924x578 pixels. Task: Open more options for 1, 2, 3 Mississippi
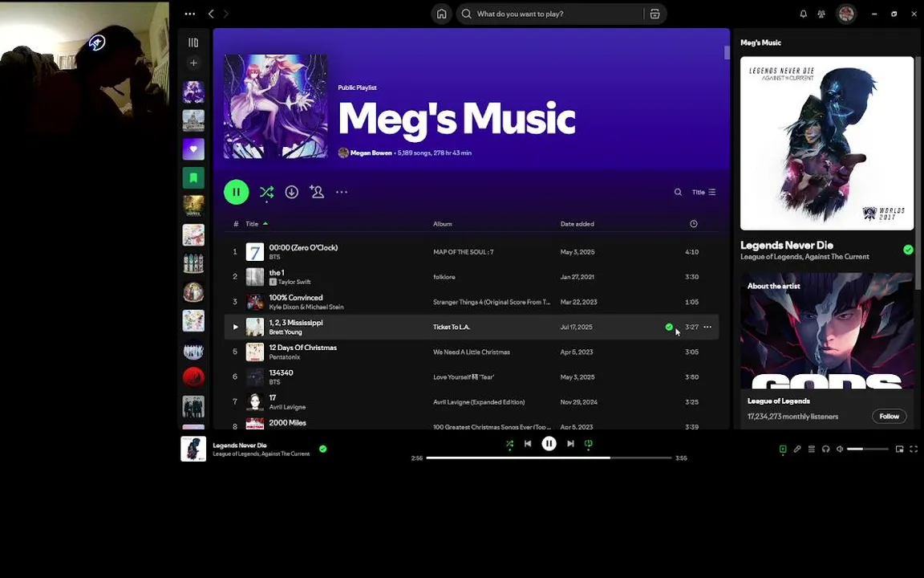(707, 327)
